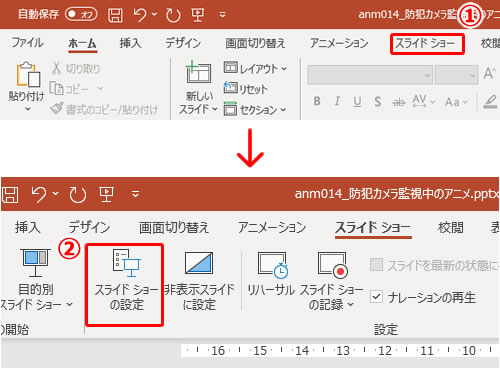Toggle Italic formatting

click(337, 101)
